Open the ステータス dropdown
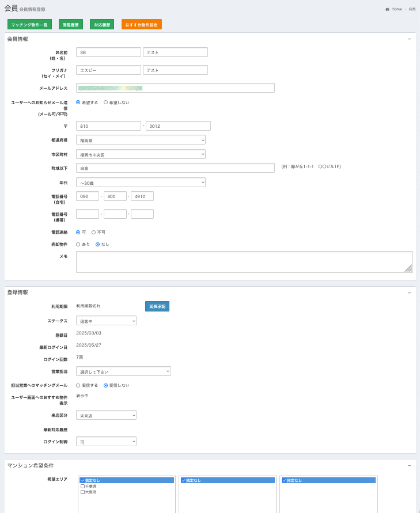This screenshot has height=513, width=420. [106, 321]
